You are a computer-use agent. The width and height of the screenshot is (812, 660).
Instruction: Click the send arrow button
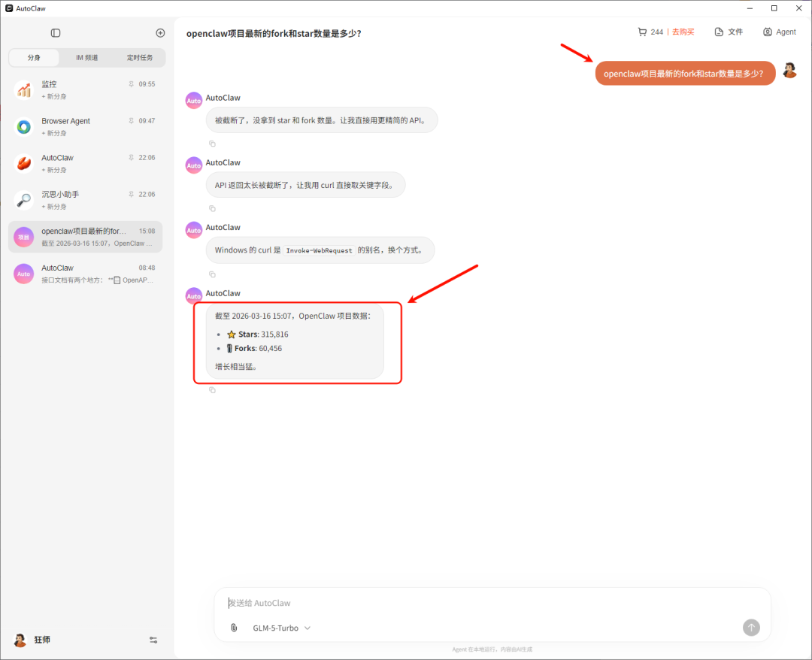pos(751,628)
